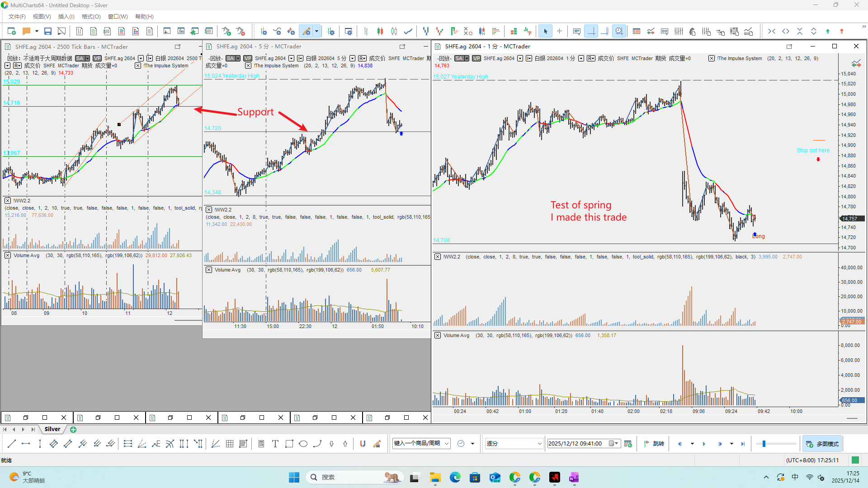The height and width of the screenshot is (488, 868).
Task: Toggle Impulse System checkbox in 1-minute chart
Action: click(712, 58)
